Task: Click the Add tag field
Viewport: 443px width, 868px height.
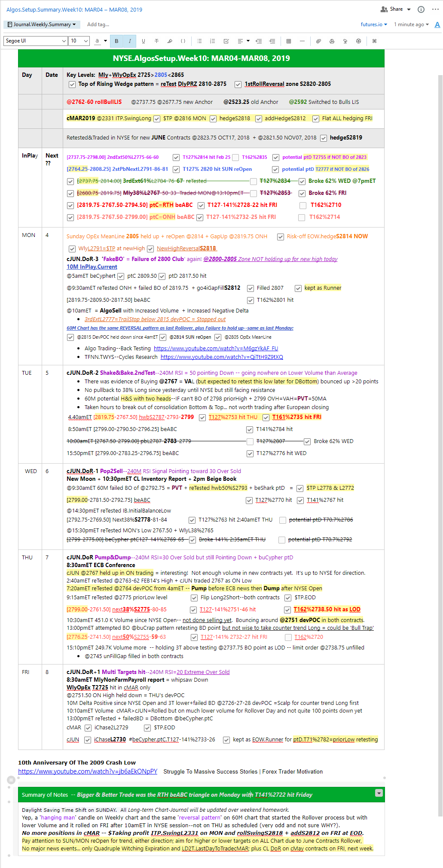Action: (x=98, y=24)
